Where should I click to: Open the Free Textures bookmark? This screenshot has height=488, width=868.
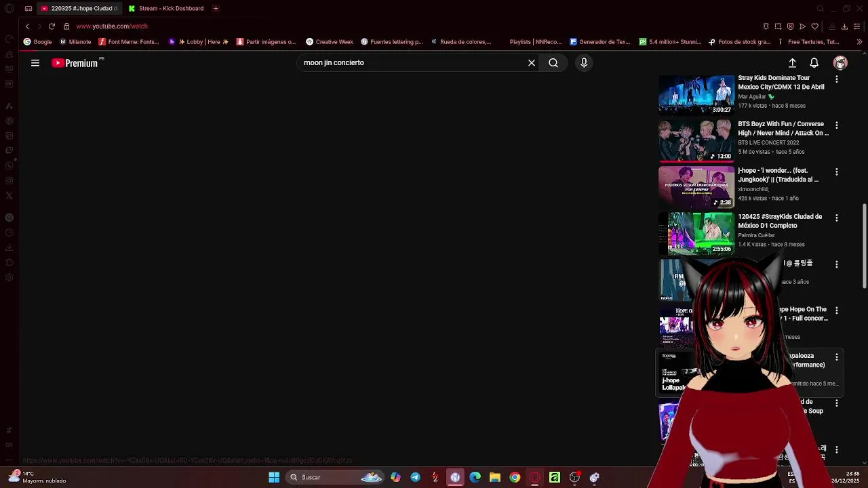point(808,41)
